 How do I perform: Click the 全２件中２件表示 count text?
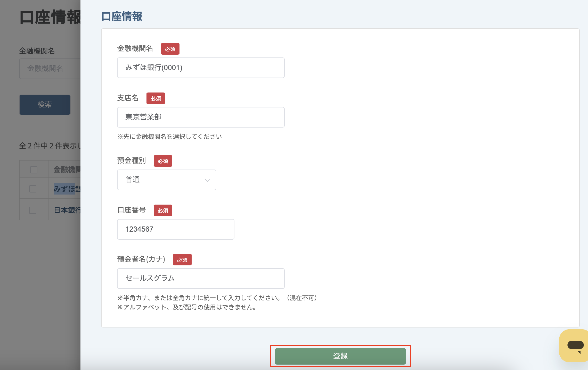pyautogui.click(x=50, y=146)
